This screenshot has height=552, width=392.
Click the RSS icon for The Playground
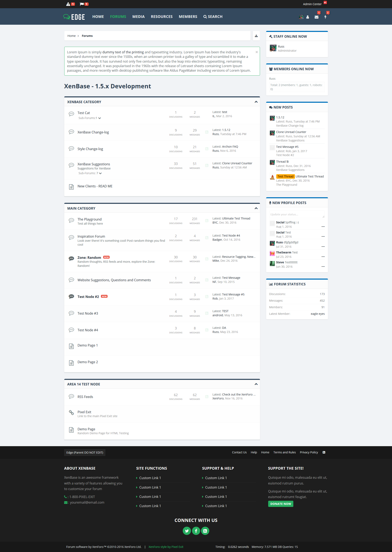pos(207,221)
